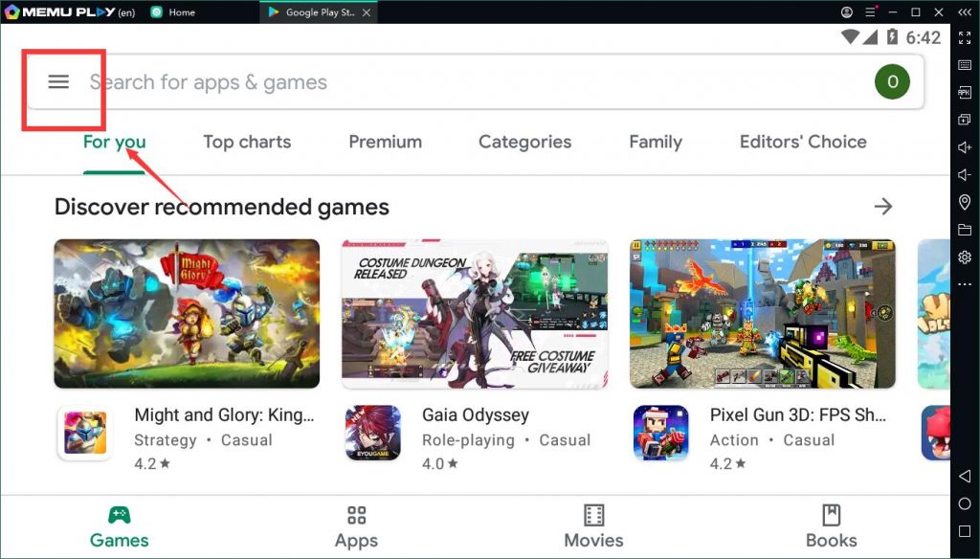This screenshot has width=980, height=559.
Task: Tap the Android back navigation triangle
Action: [964, 475]
